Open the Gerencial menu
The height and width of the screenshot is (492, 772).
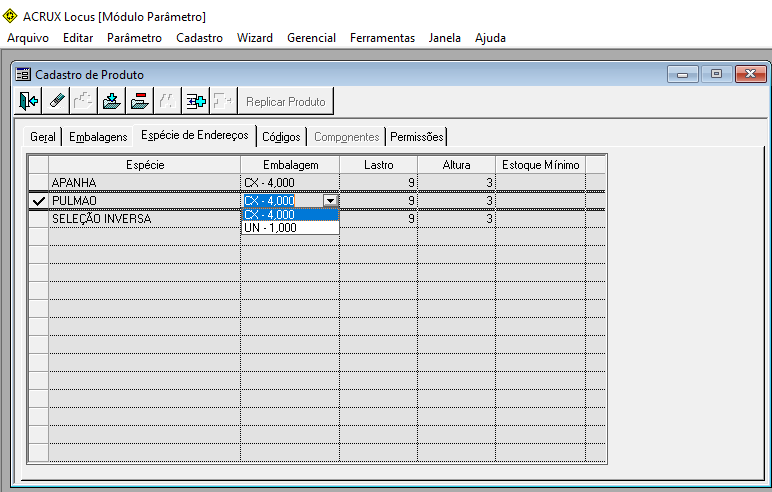[x=311, y=38]
